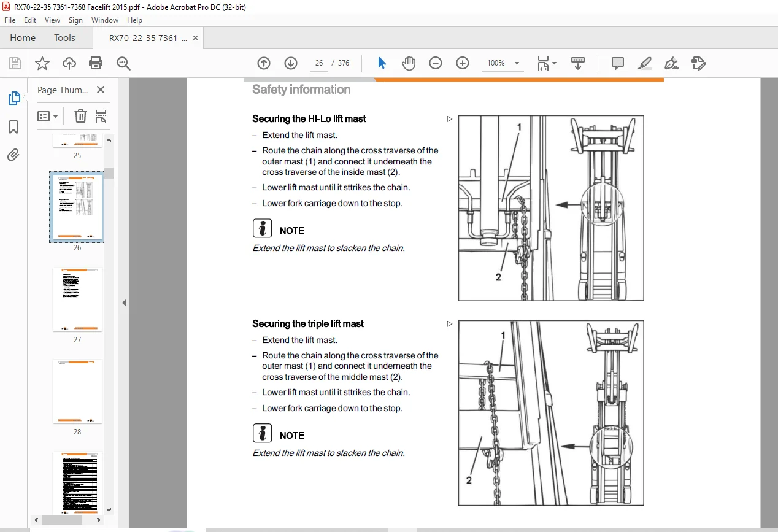Bookmark document with the star icon
This screenshot has height=532, width=778.
(42, 63)
